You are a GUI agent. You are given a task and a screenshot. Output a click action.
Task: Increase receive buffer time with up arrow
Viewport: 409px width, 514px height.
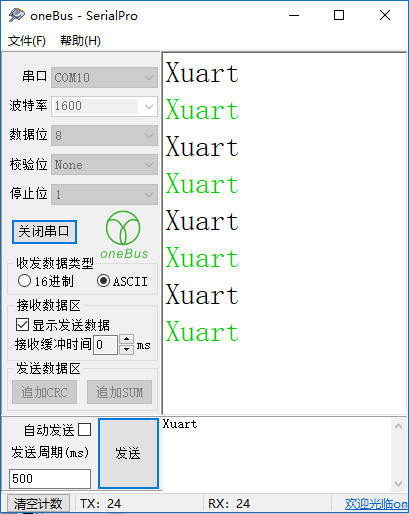pos(126,340)
